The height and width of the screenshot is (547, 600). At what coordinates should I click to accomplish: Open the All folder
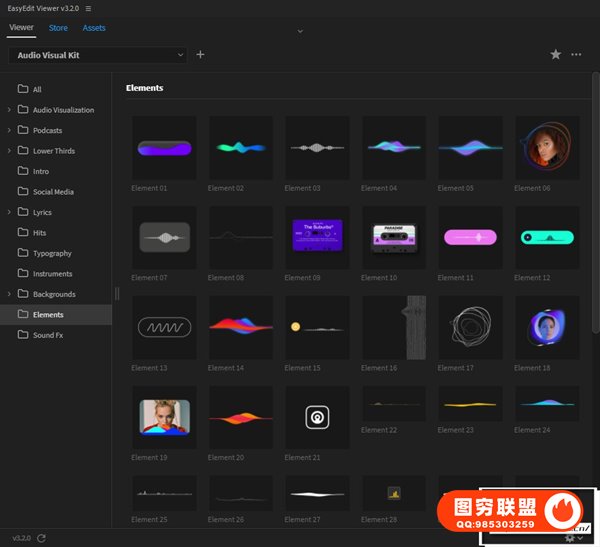click(37, 89)
